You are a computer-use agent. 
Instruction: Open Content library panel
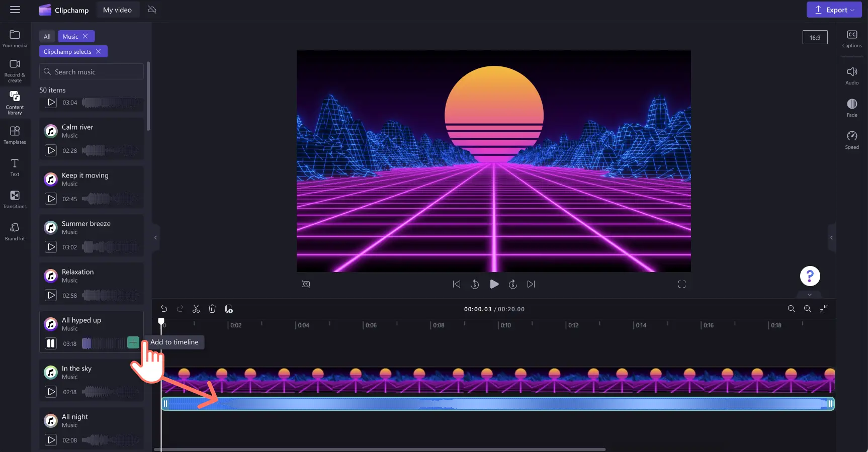(x=15, y=103)
